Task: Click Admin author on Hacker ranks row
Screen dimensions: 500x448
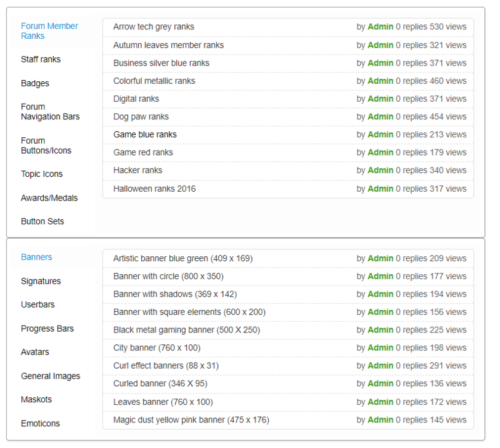Action: 381,170
